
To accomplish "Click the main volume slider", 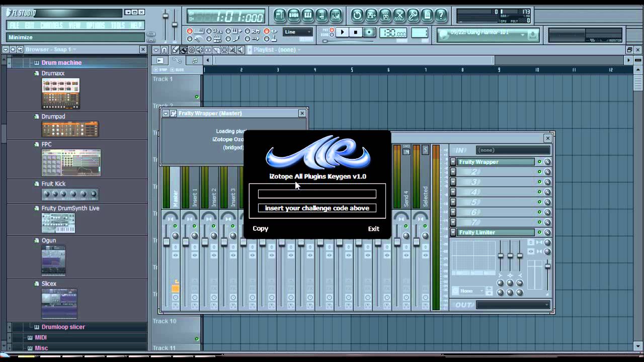I will (166, 17).
